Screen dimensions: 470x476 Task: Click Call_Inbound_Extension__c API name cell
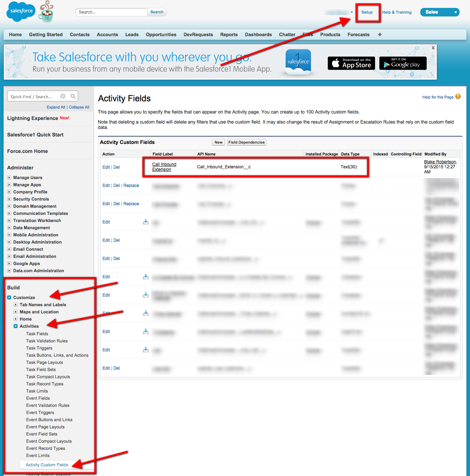click(x=224, y=167)
